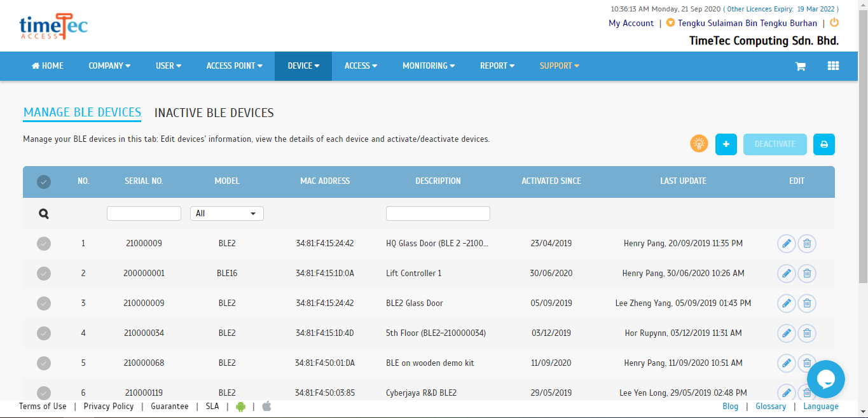Screen dimensions: 868x418
Task: Click the DEACTIVATE button
Action: pos(775,144)
